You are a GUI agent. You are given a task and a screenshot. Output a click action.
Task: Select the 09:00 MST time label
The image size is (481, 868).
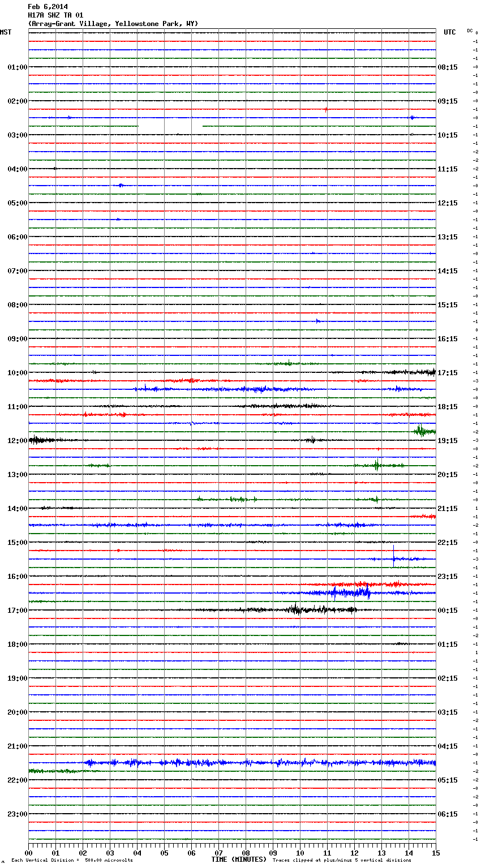[18, 339]
